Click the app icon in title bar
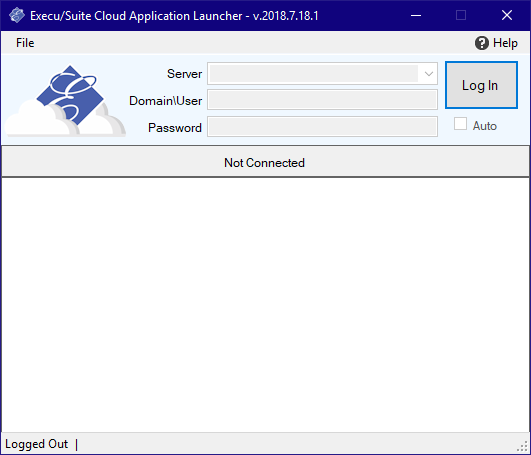The height and width of the screenshot is (455, 531). click(x=17, y=16)
